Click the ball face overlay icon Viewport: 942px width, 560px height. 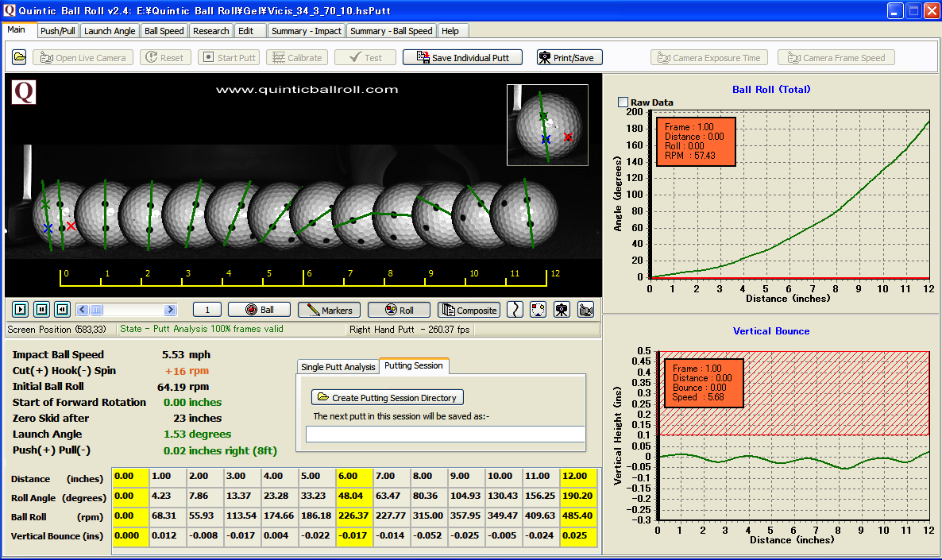[539, 310]
